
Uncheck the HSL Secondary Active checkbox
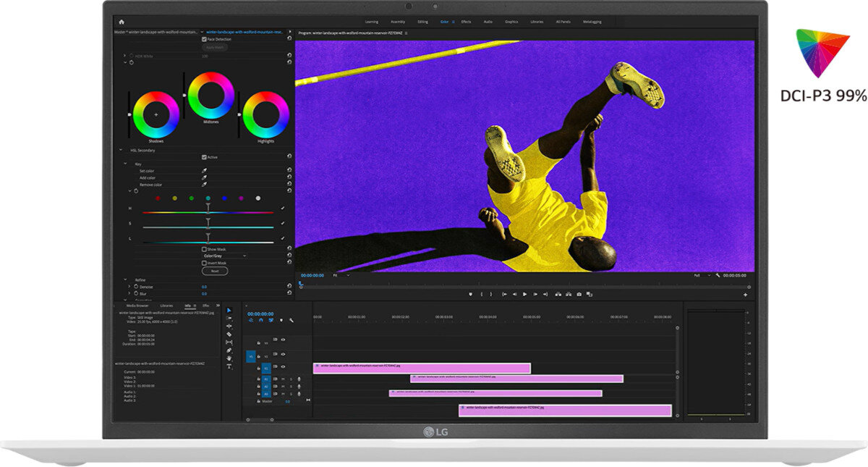click(204, 157)
